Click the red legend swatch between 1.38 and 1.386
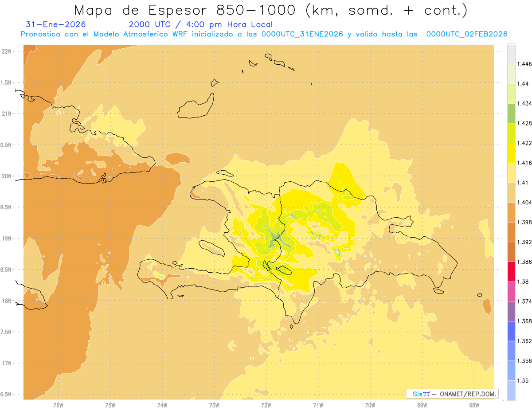 click(x=511, y=272)
